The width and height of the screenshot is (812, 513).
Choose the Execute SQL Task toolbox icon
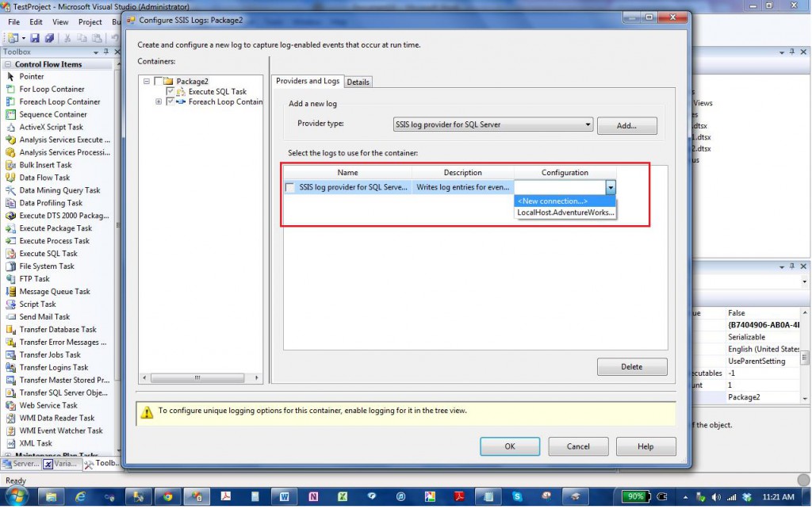(11, 254)
